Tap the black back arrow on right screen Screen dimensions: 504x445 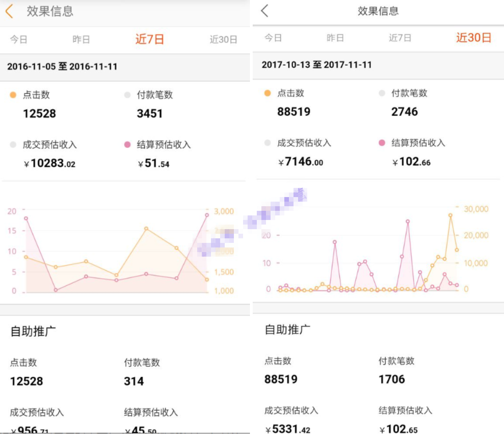point(265,11)
